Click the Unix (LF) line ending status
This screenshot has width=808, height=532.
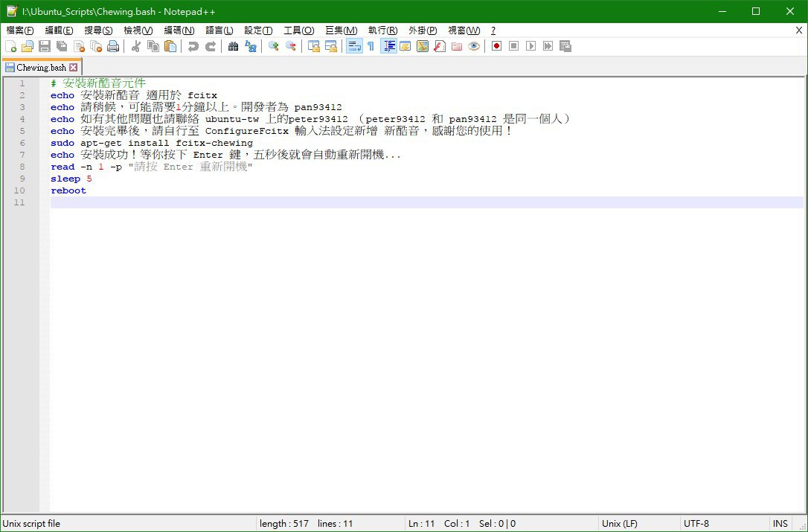620,524
